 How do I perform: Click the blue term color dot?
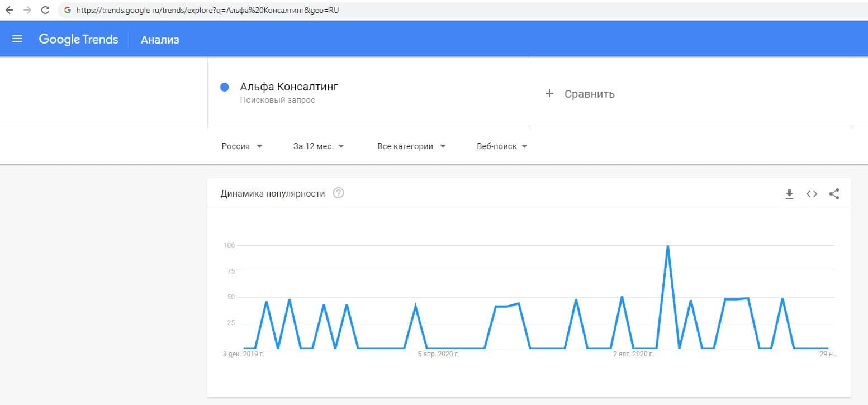225,87
